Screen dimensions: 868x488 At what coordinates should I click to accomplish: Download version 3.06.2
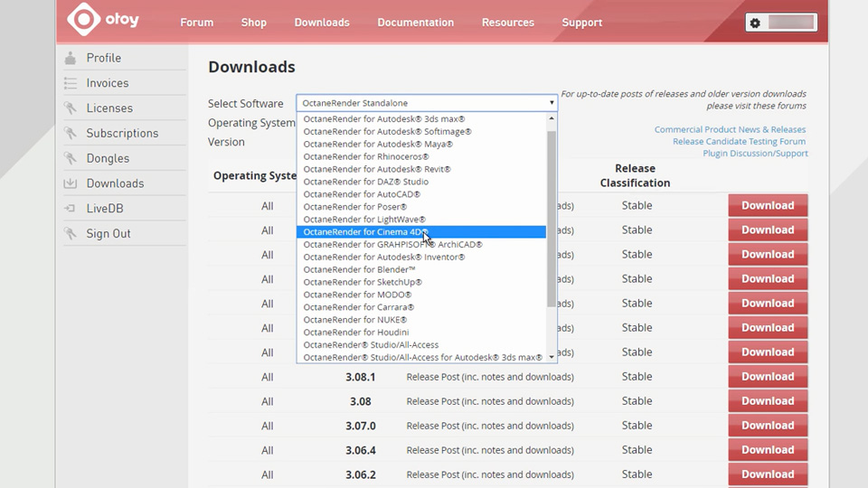(x=768, y=474)
